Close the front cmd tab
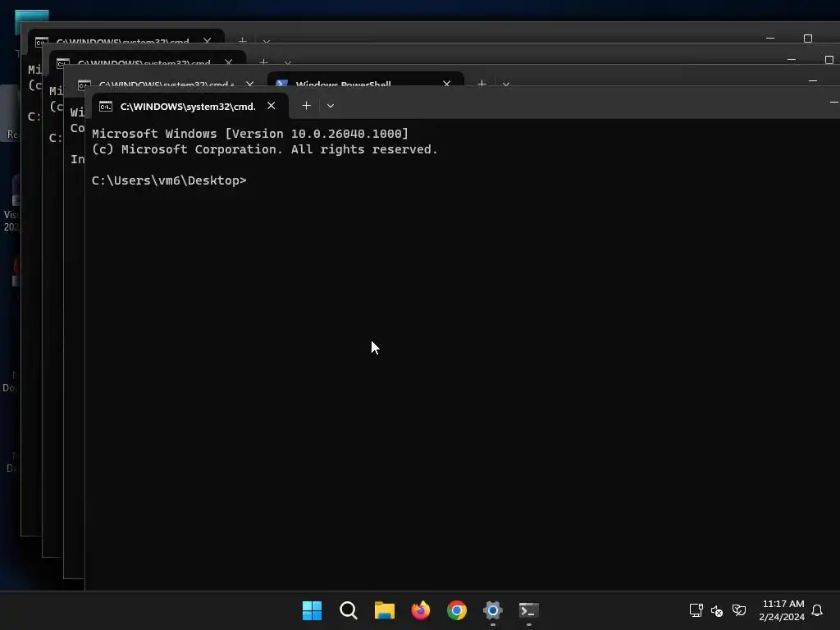Screen dimensions: 840x630 tap(271, 106)
